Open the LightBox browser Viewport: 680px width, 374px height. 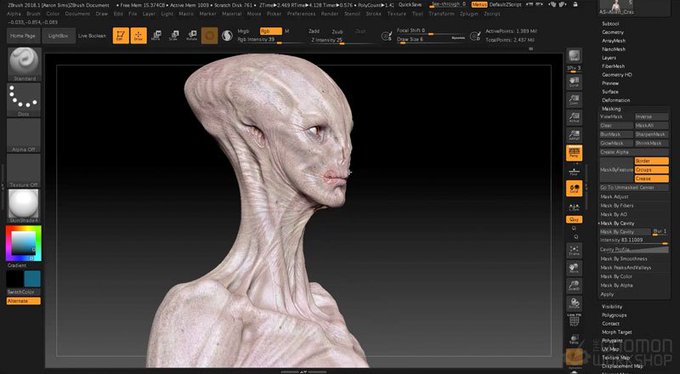[59, 36]
